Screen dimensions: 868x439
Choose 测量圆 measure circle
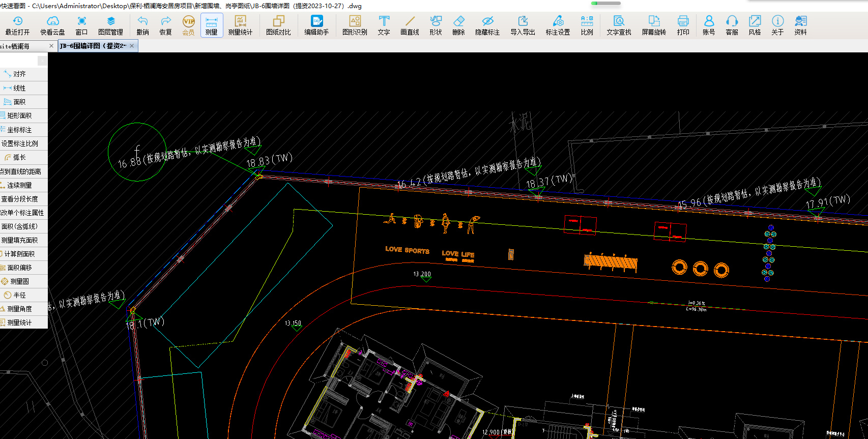[24, 281]
